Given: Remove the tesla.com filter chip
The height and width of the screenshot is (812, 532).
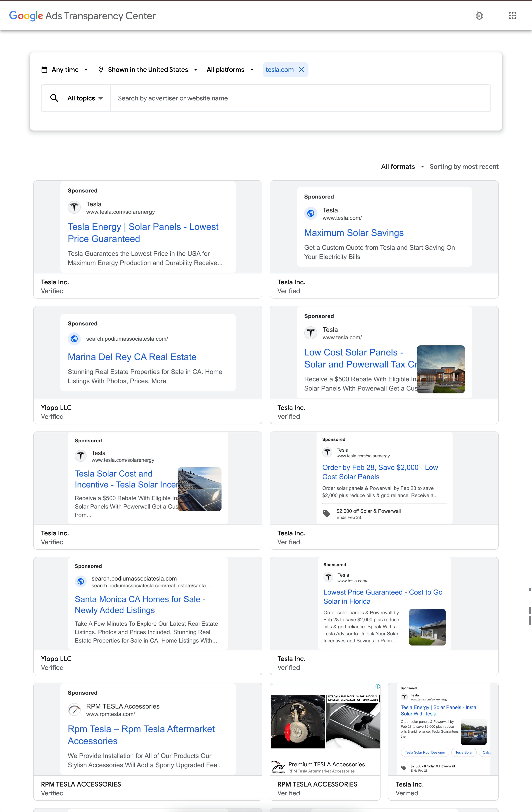Looking at the screenshot, I should tap(302, 70).
